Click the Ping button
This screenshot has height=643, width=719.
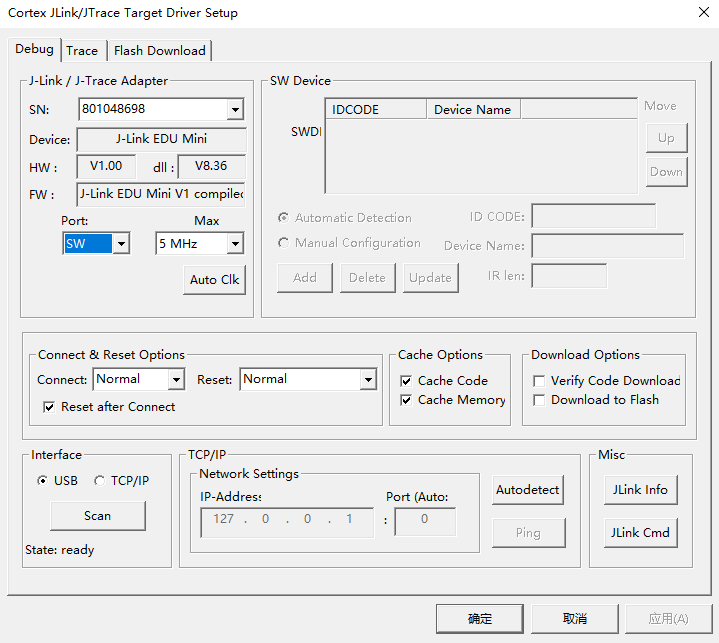pos(528,532)
